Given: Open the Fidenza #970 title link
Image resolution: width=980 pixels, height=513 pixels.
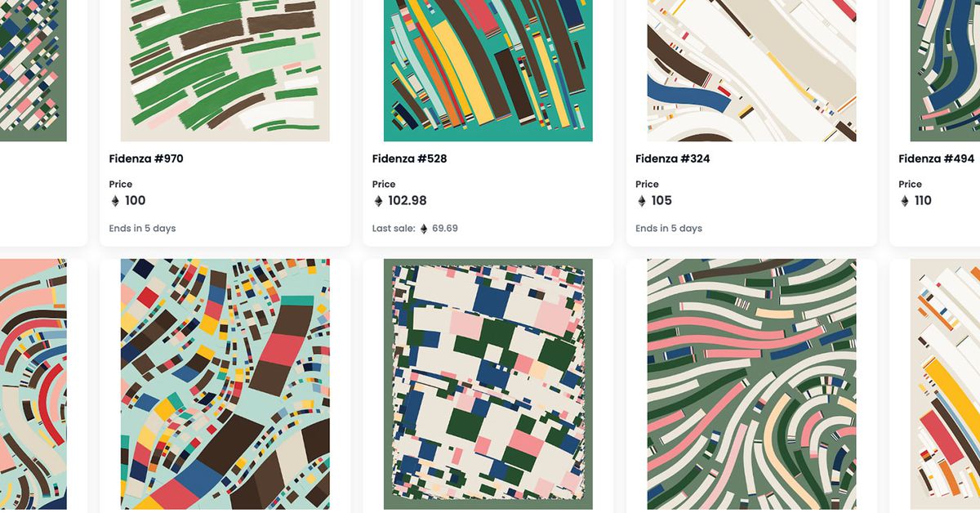Looking at the screenshot, I should tap(146, 158).
